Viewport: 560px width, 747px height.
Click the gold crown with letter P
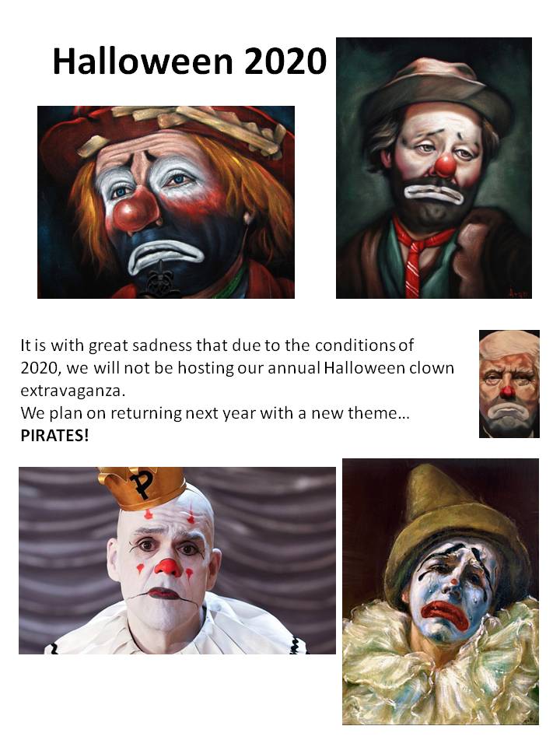[x=142, y=487]
